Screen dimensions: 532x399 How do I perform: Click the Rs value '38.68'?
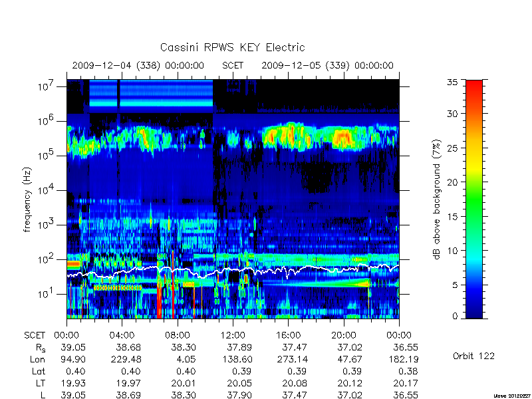(128, 348)
